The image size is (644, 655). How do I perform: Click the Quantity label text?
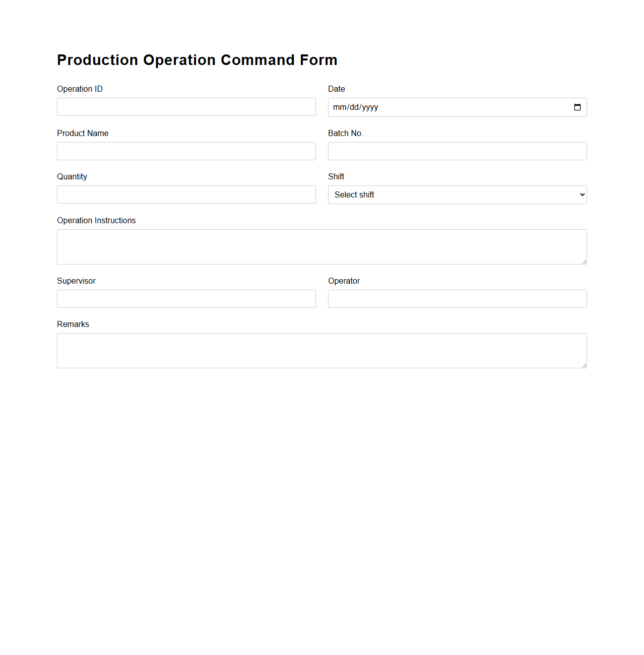click(x=72, y=176)
